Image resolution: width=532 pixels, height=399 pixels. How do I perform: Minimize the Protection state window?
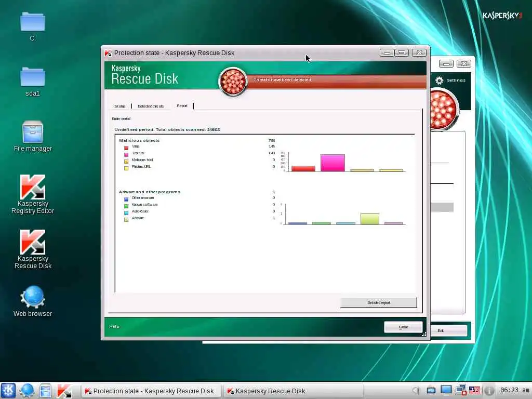[387, 53]
